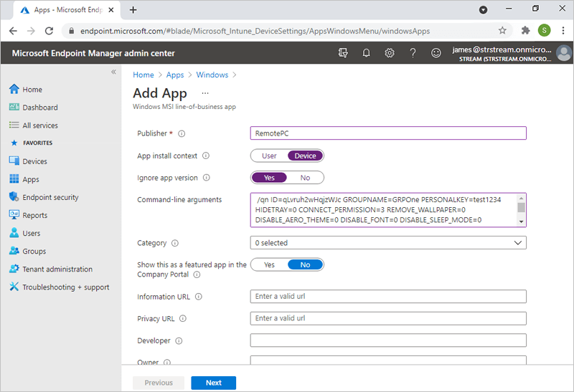Click the info icon next to Publisher
The image size is (574, 392).
click(x=182, y=133)
